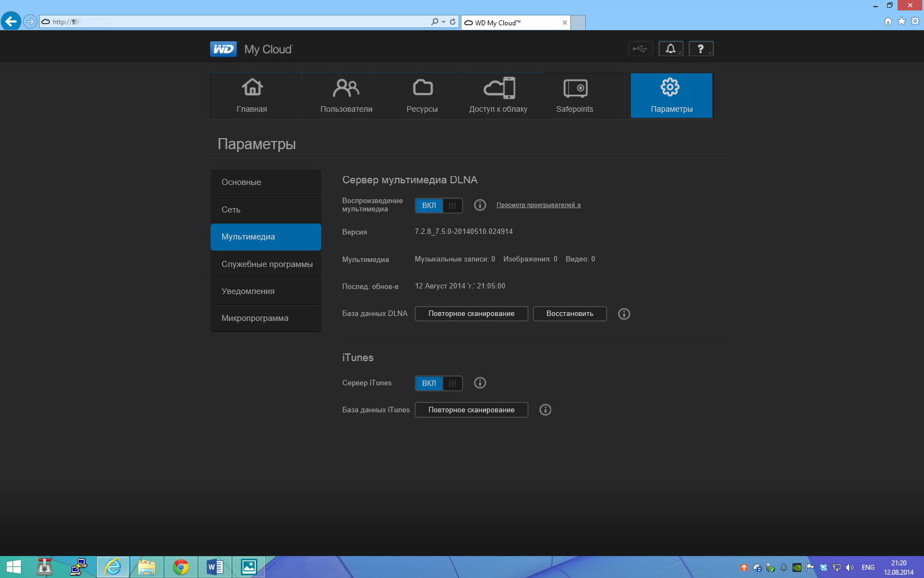Open the Windows Start button
The image size is (924, 578).
point(13,567)
